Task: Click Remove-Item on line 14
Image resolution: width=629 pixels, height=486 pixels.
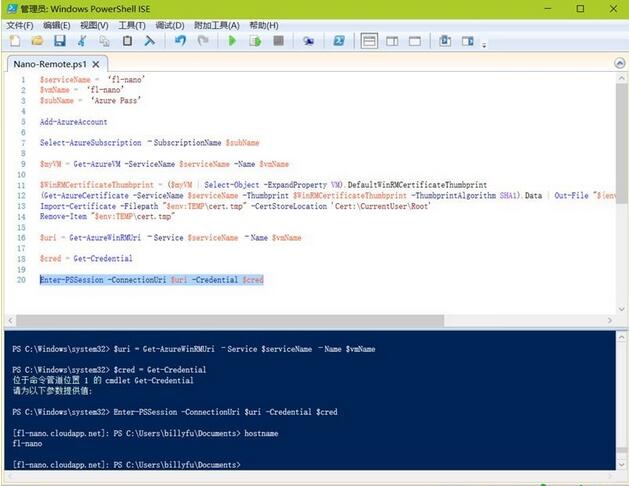Action: coord(63,217)
